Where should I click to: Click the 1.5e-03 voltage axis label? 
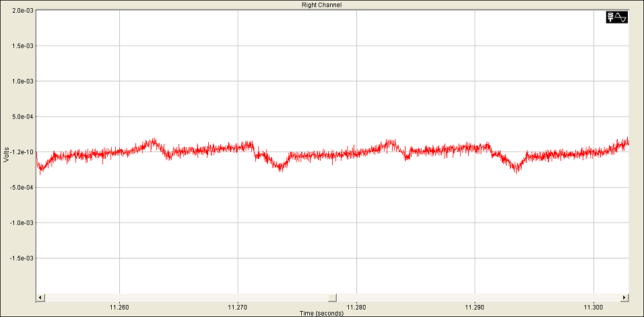click(x=23, y=46)
